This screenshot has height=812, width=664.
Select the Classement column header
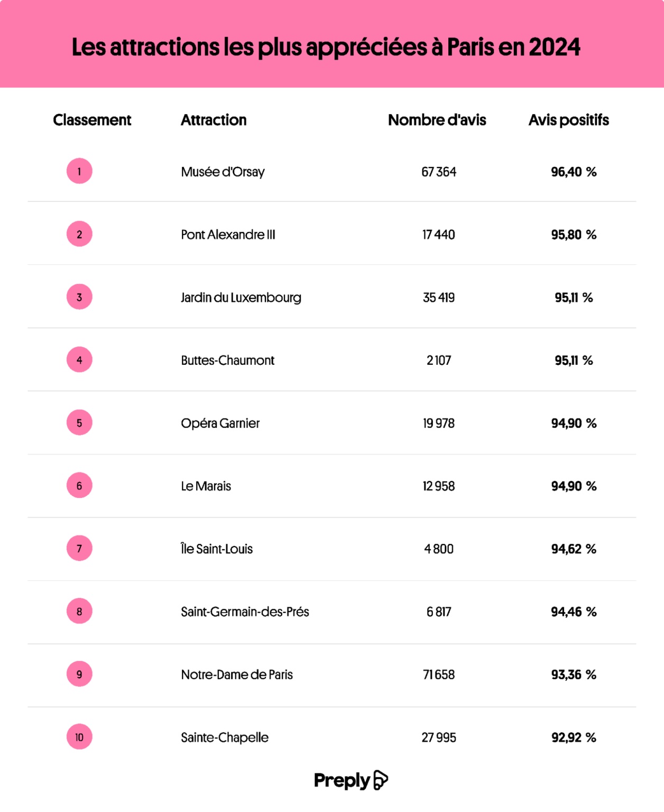click(x=92, y=120)
